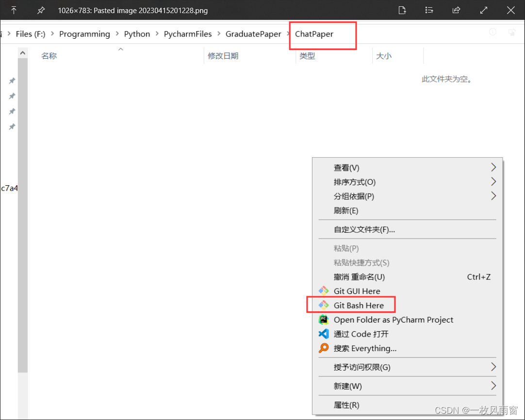Click the diagonal resize arrow icon in the title bar
This screenshot has height=420, width=525.
tap(483, 10)
